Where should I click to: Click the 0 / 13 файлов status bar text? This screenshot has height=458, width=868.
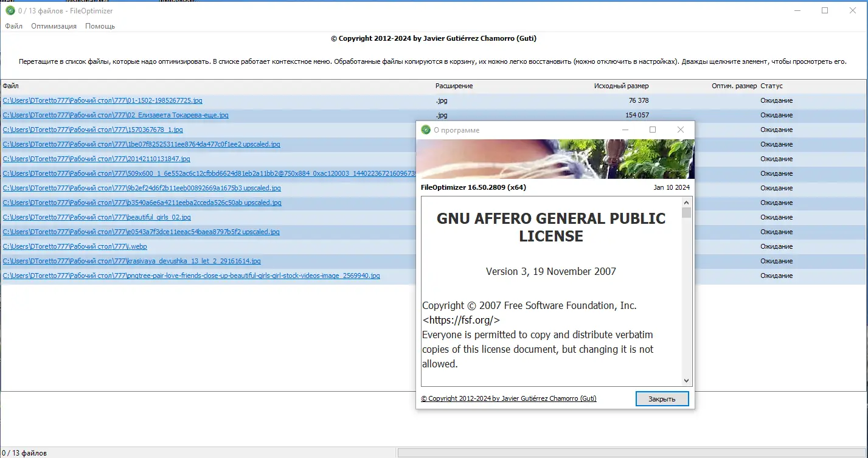tap(24, 453)
